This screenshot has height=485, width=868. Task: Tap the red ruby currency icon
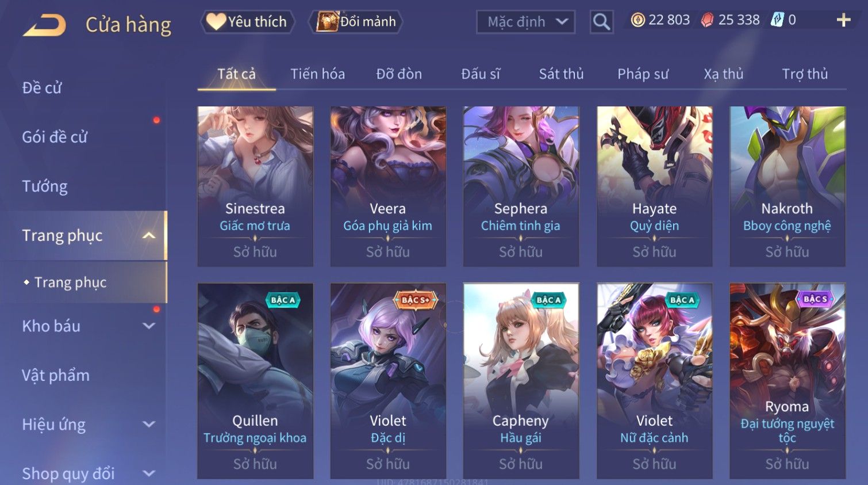(707, 20)
